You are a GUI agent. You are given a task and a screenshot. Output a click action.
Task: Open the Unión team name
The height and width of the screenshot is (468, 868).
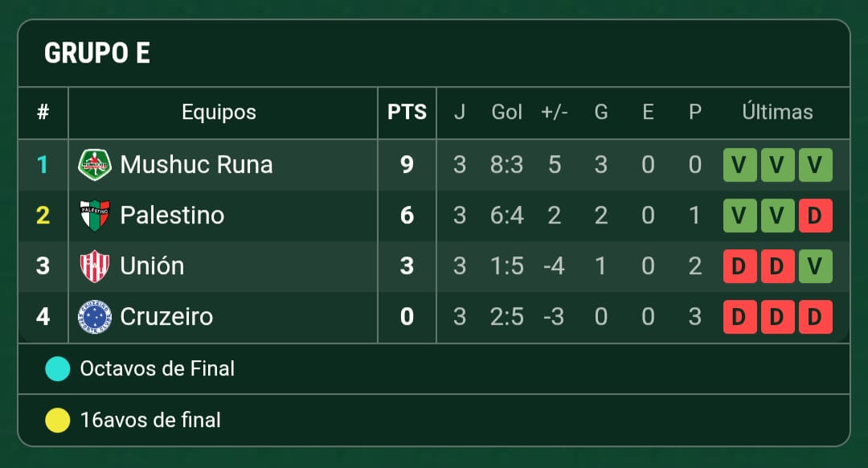coord(152,266)
